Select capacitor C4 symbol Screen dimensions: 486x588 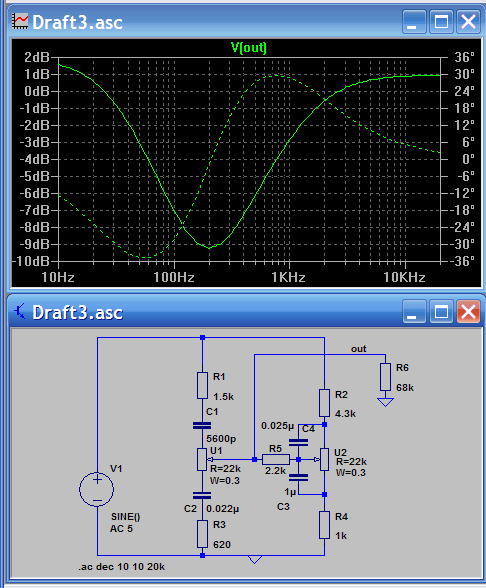pyautogui.click(x=298, y=442)
